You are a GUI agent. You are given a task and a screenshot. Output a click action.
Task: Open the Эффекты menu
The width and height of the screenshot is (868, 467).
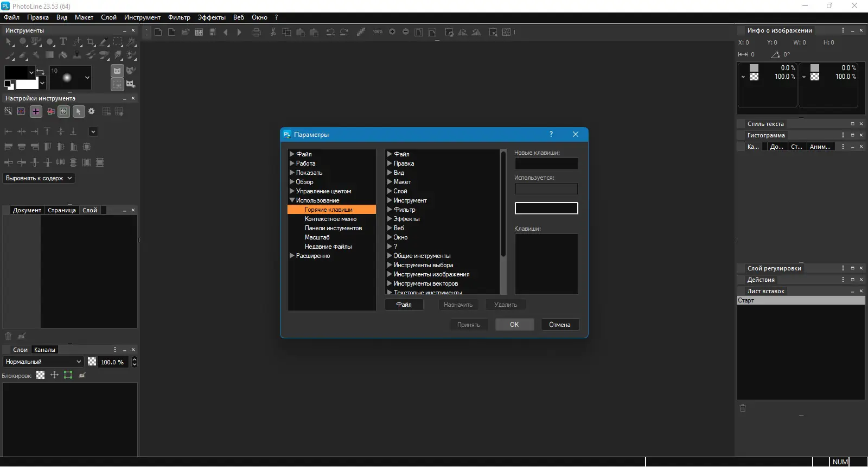(212, 17)
